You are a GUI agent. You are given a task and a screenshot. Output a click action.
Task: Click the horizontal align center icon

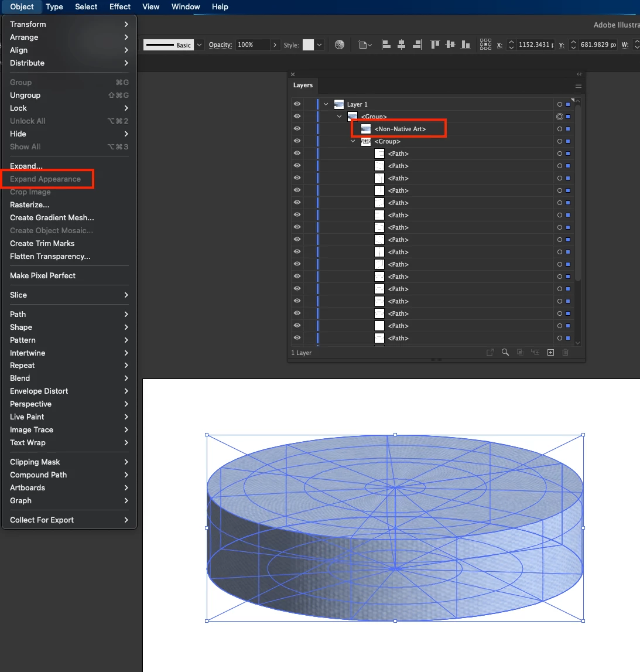point(402,45)
